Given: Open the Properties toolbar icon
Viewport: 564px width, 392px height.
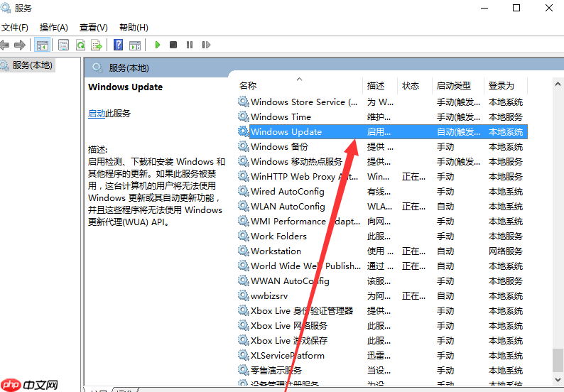Looking at the screenshot, I should coord(63,45).
